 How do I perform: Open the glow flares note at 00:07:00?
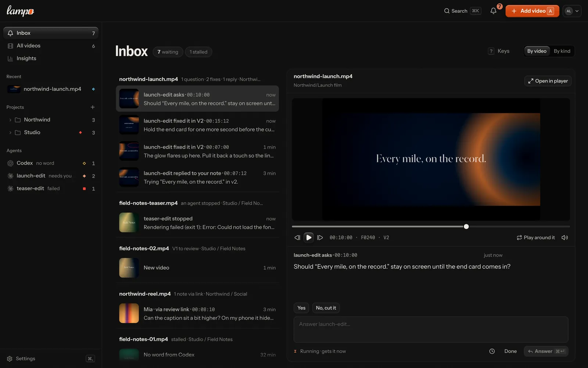tap(197, 151)
